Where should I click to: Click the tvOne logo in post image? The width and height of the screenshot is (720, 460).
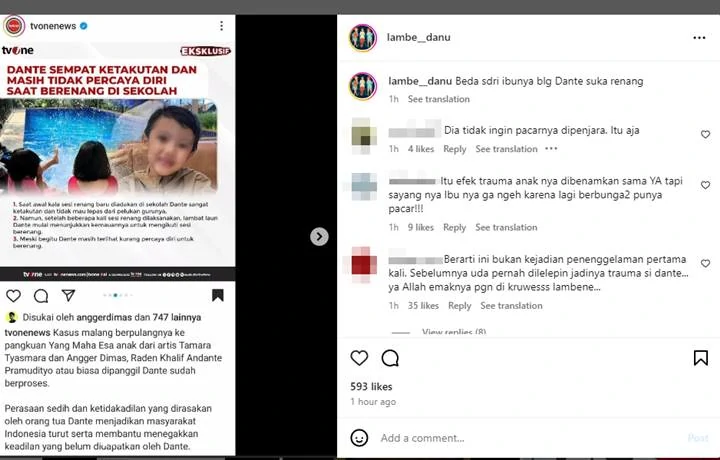[x=17, y=50]
